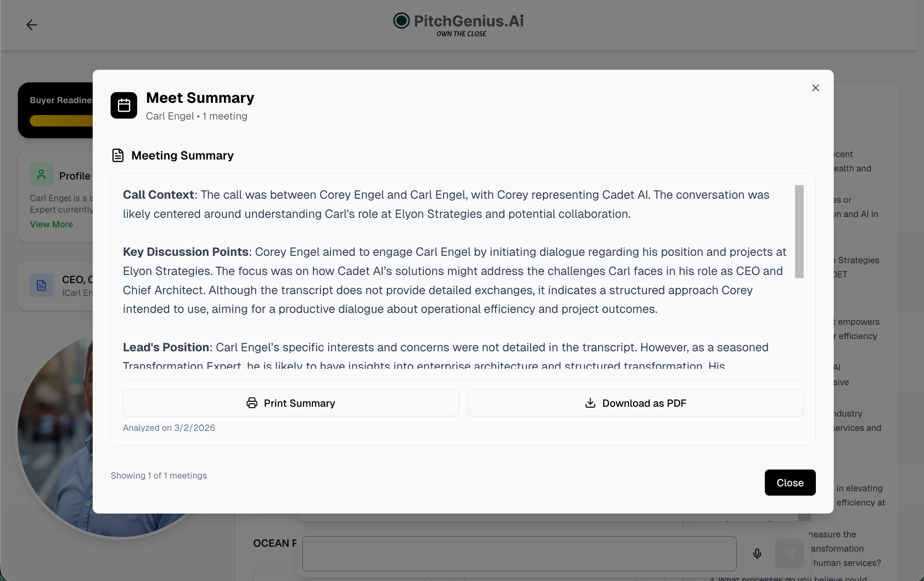Click the send message paper-plane icon
This screenshot has height=581, width=924.
(789, 554)
